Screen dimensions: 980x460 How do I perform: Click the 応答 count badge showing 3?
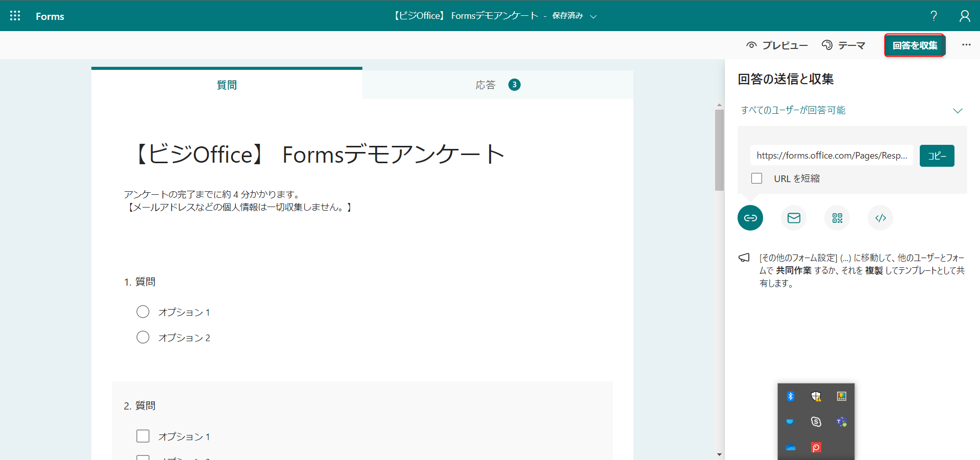click(514, 85)
